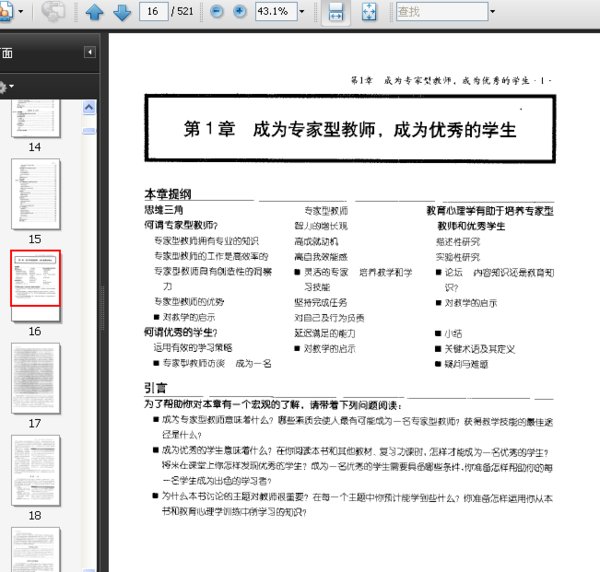Click thumbnail panel scroll up arrow
Viewport: 600px width, 572px height.
click(x=89, y=107)
